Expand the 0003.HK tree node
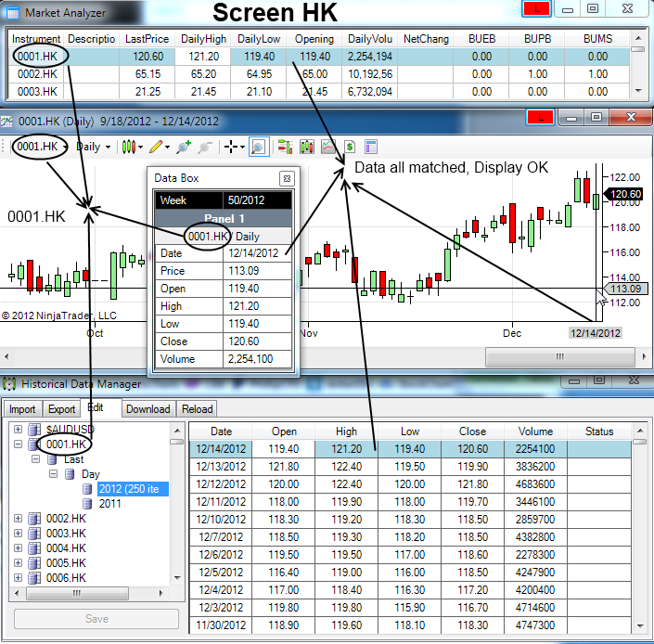The image size is (654, 644). [18, 534]
